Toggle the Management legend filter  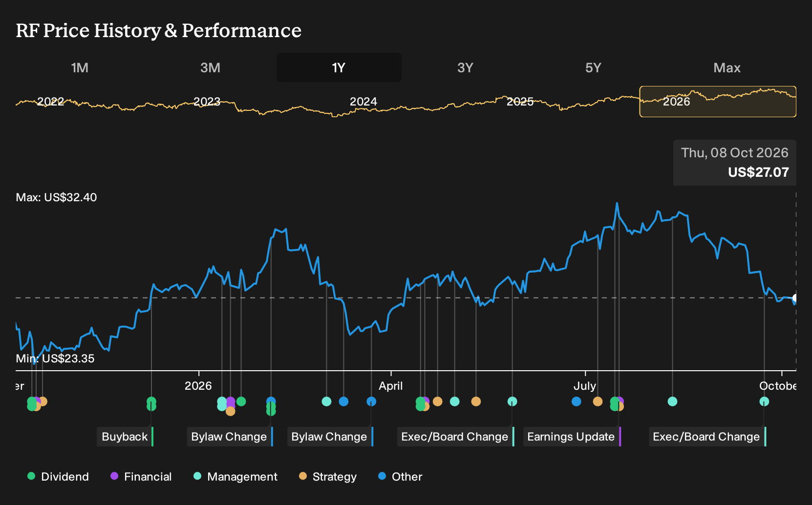tap(235, 477)
